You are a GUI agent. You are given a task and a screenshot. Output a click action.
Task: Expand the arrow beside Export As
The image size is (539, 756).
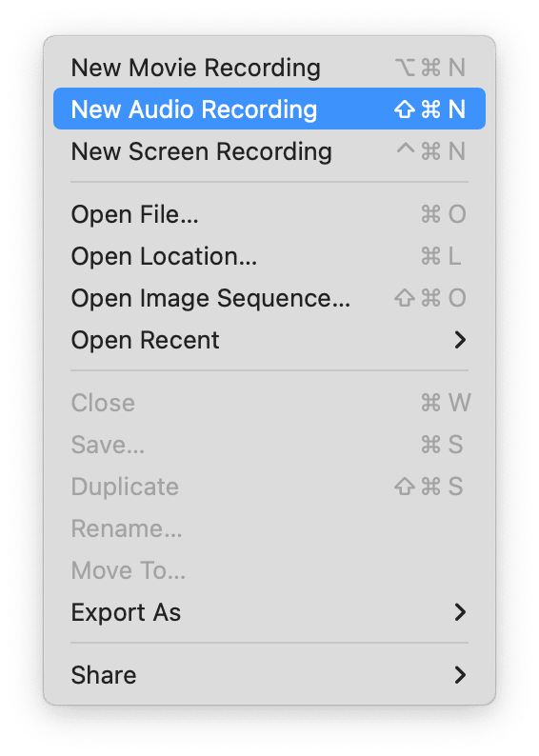[460, 612]
